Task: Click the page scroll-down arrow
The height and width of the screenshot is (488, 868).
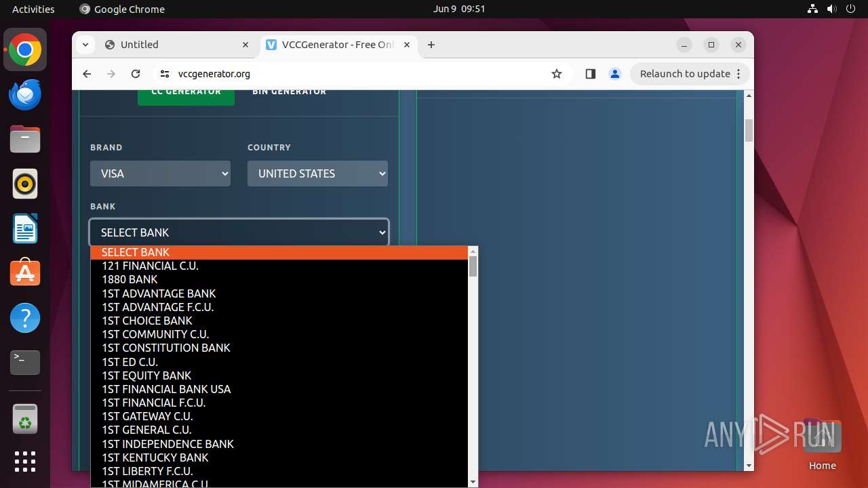Action: click(x=749, y=466)
